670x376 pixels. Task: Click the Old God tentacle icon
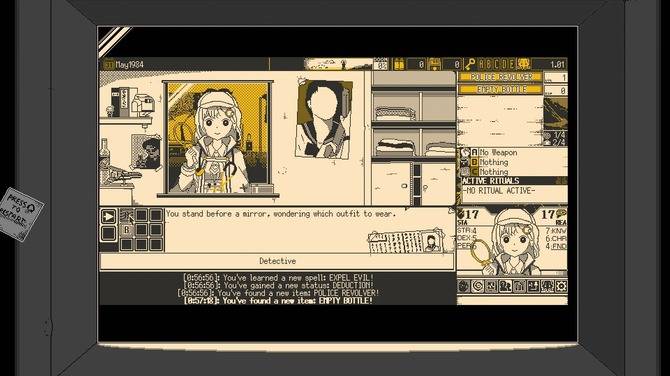[x=523, y=64]
